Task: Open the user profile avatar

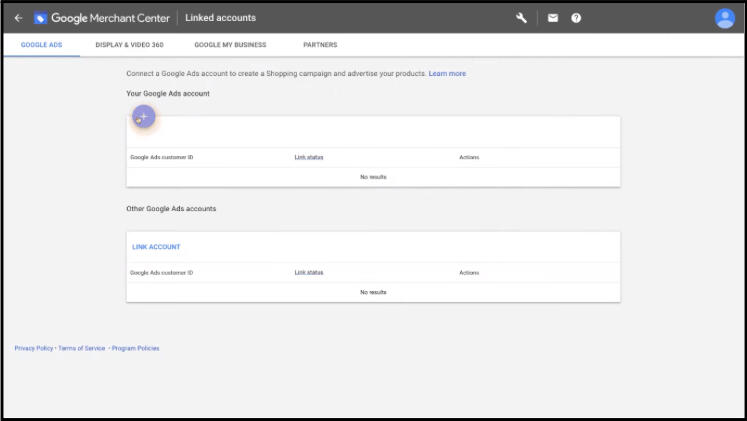Action: (724, 18)
